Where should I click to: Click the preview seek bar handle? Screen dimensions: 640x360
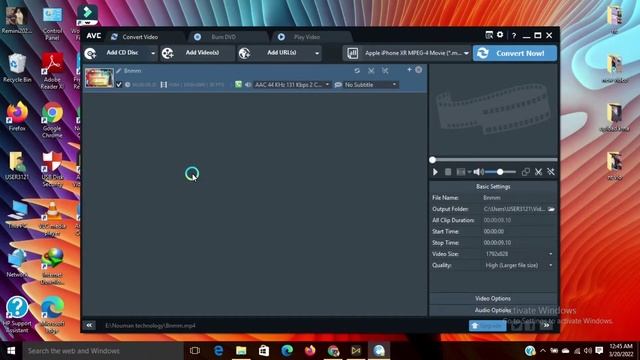tap(433, 160)
